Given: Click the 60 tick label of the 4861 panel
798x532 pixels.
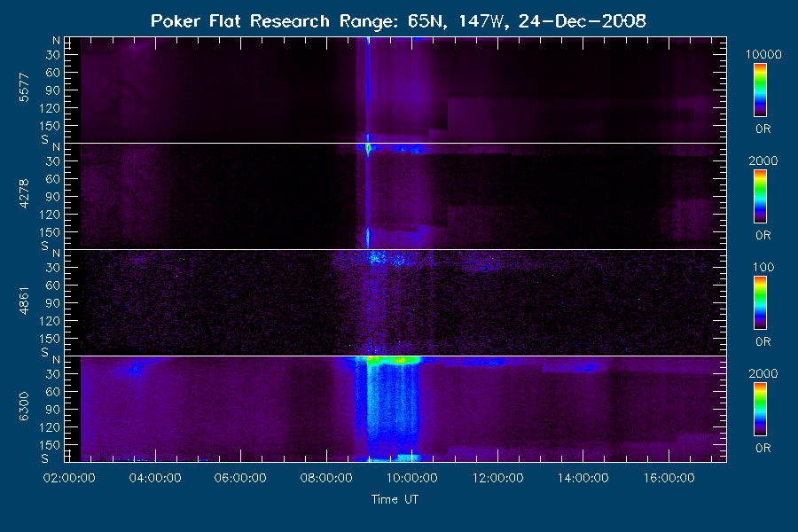Looking at the screenshot, I should pyautogui.click(x=53, y=286).
